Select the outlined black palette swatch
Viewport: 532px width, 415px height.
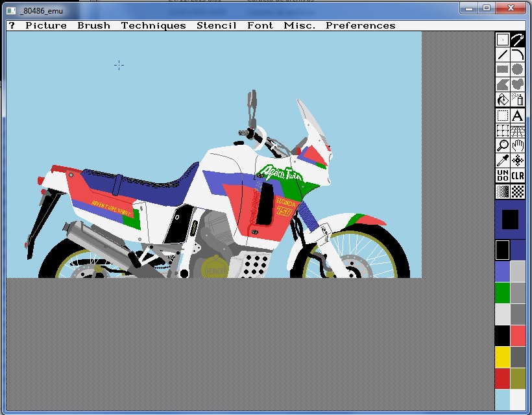pyautogui.click(x=503, y=249)
